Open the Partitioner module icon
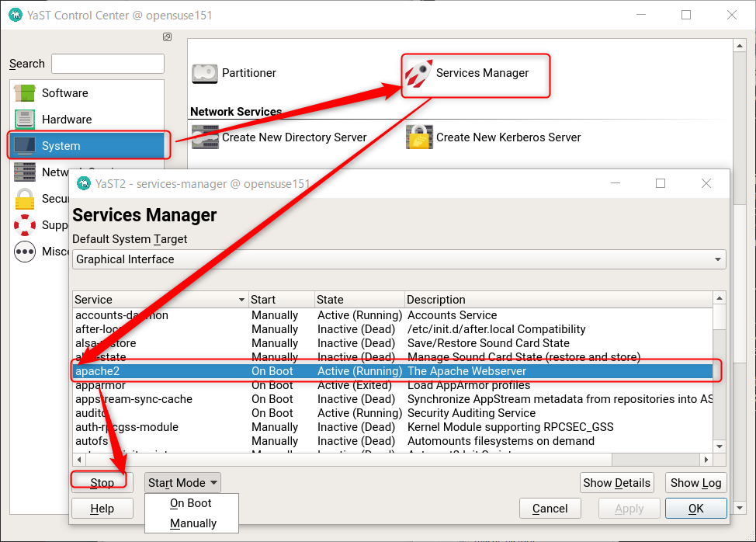Viewport: 756px width, 542px height. (205, 73)
